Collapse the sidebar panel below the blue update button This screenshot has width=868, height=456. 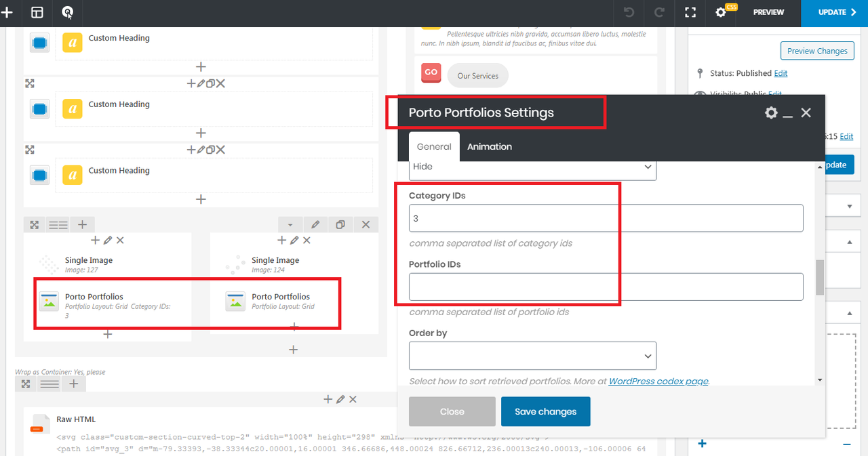(850, 206)
